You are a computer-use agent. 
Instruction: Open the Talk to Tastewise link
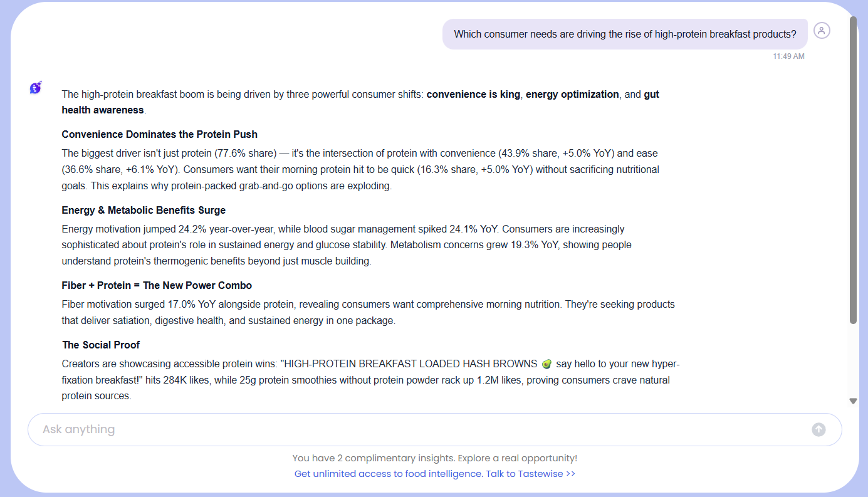pos(434,474)
